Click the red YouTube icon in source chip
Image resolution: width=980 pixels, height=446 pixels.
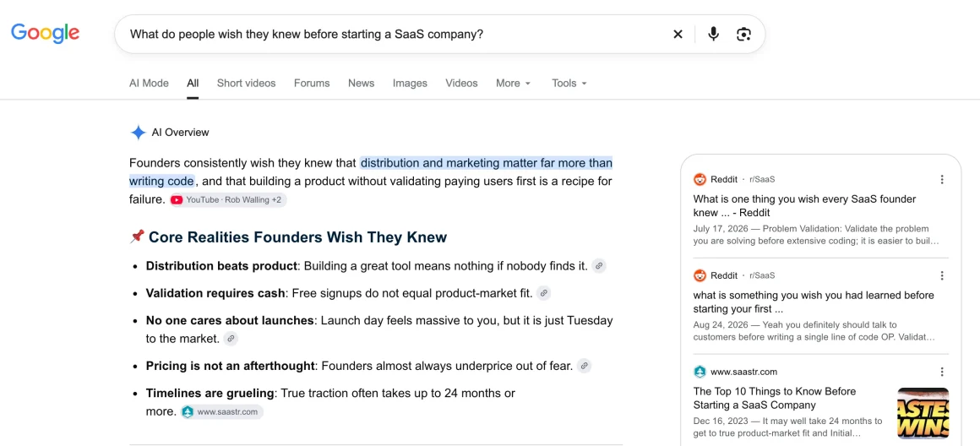(x=177, y=200)
